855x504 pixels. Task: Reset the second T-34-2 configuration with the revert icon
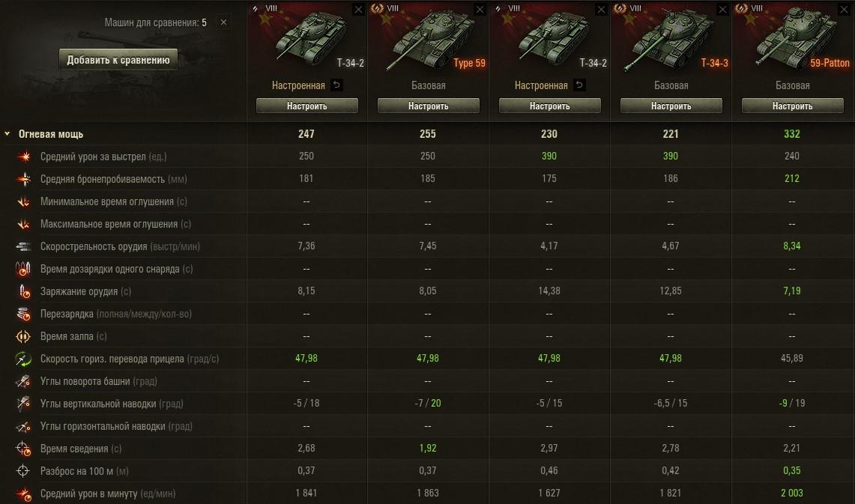click(x=579, y=85)
